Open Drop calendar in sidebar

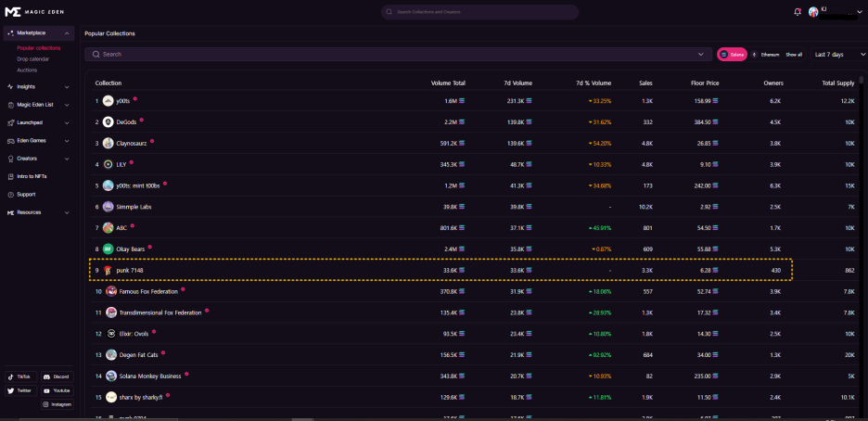32,58
